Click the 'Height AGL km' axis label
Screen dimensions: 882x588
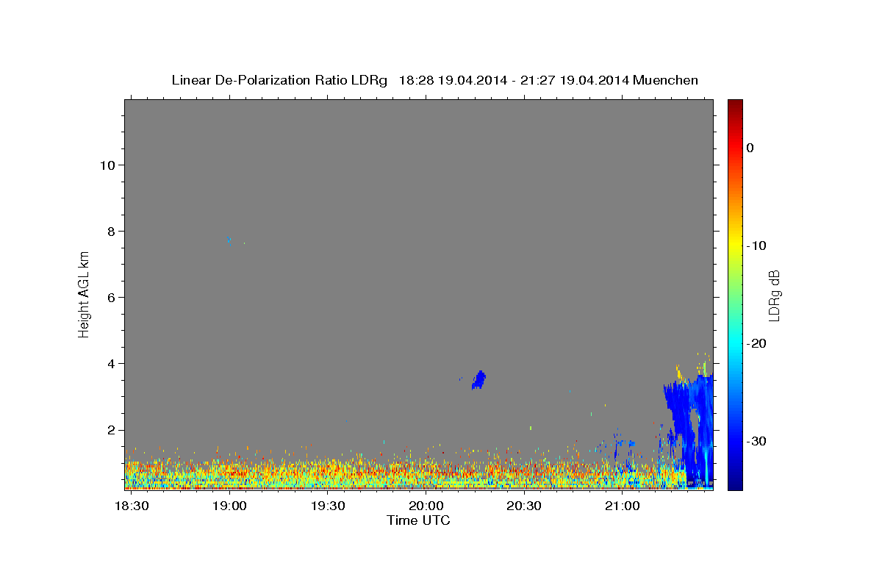pos(84,293)
